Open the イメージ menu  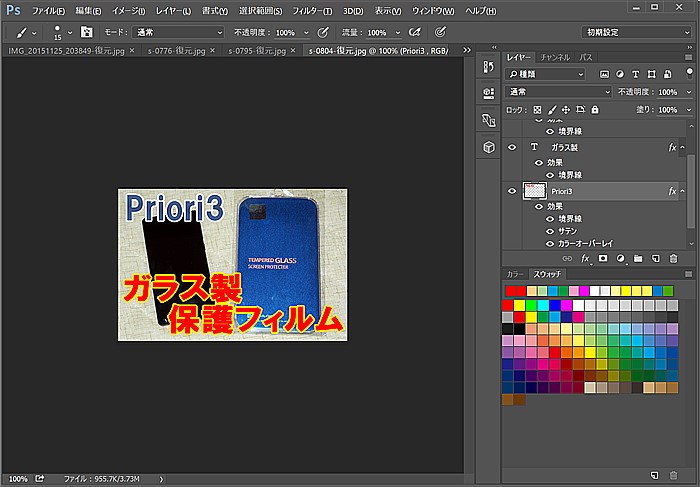tap(129, 11)
